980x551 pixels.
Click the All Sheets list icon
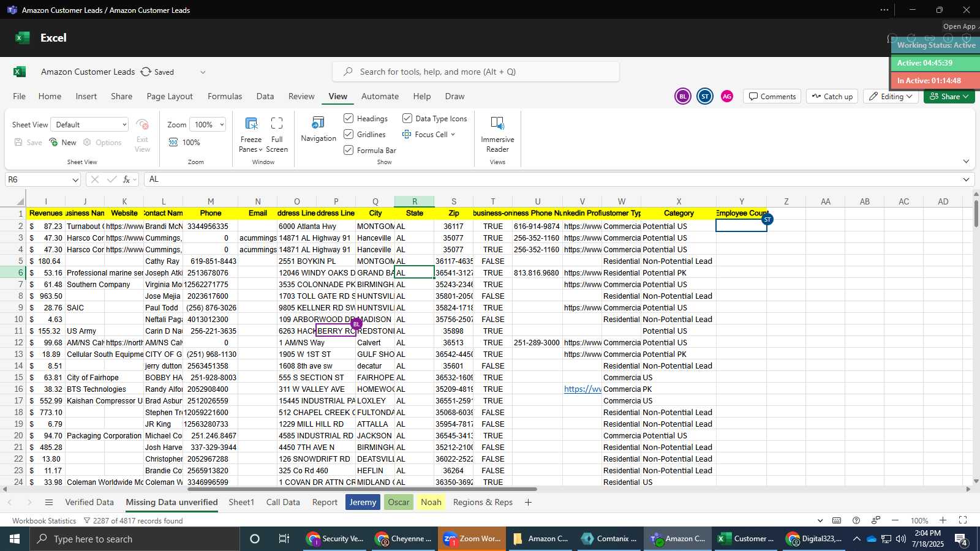[49, 502]
